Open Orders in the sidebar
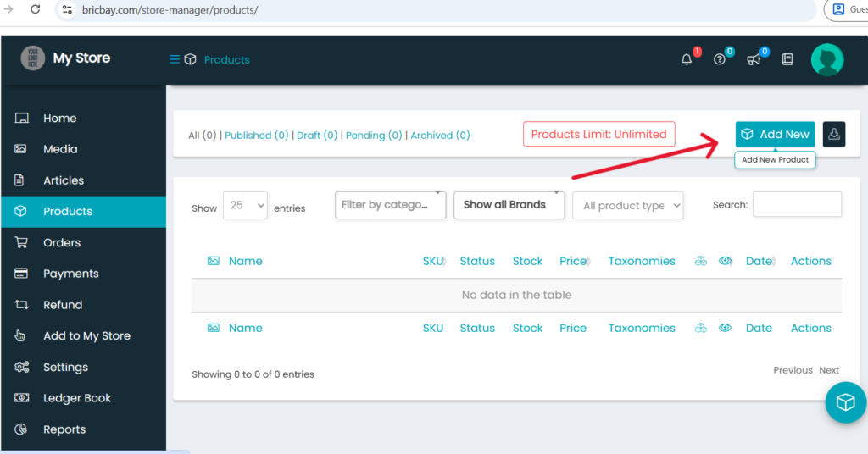The image size is (868, 454). click(x=62, y=242)
